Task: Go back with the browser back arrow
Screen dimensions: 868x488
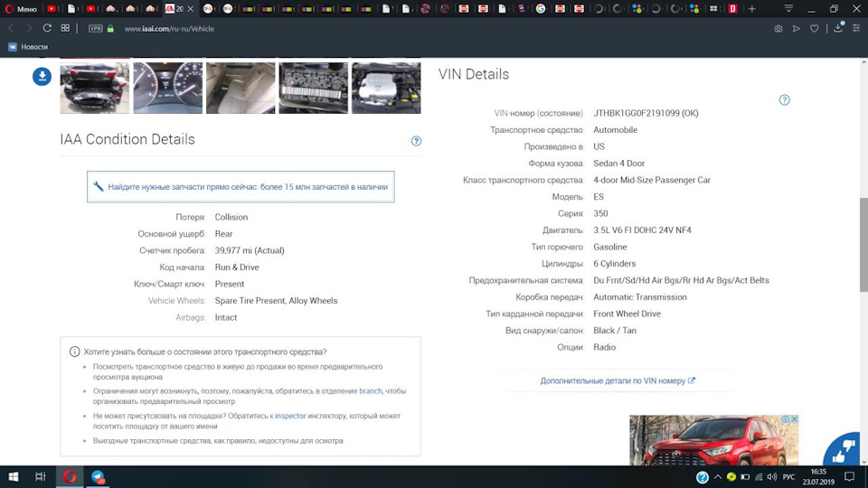Action: pos(11,28)
